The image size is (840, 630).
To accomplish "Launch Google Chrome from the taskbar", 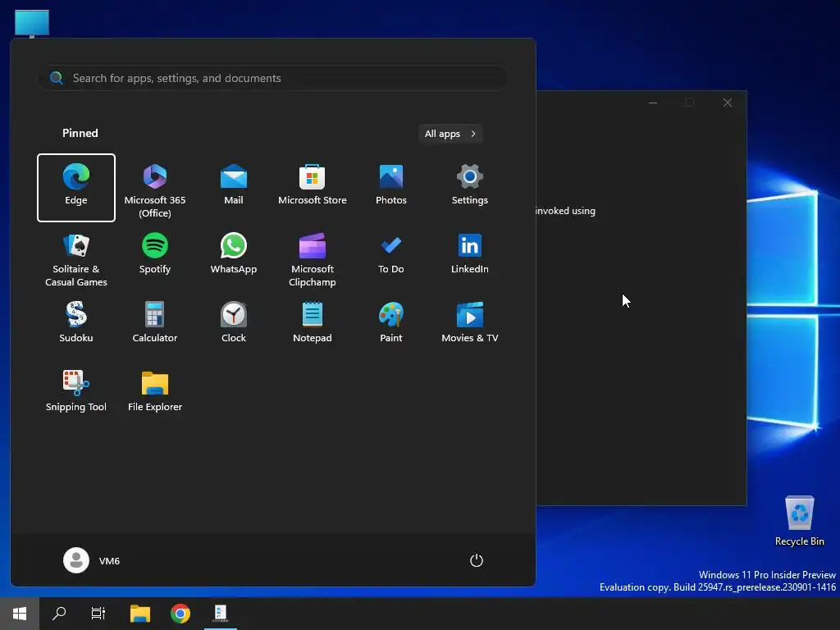I will pyautogui.click(x=180, y=614).
